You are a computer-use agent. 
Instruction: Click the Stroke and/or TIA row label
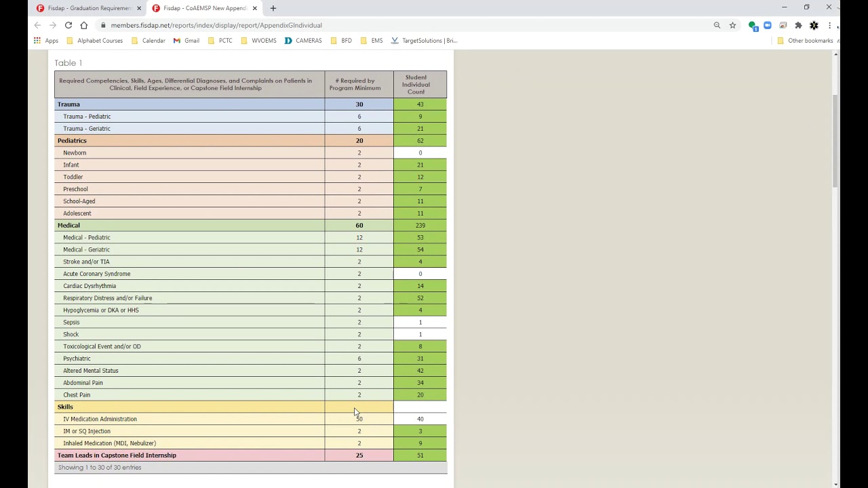tap(86, 262)
